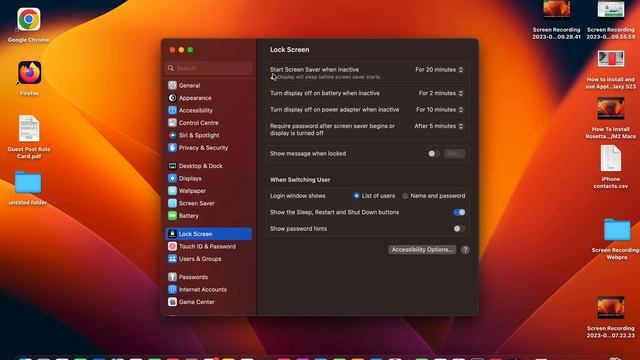
Task: Select How To Install Rosetta video file
Action: coord(611,109)
